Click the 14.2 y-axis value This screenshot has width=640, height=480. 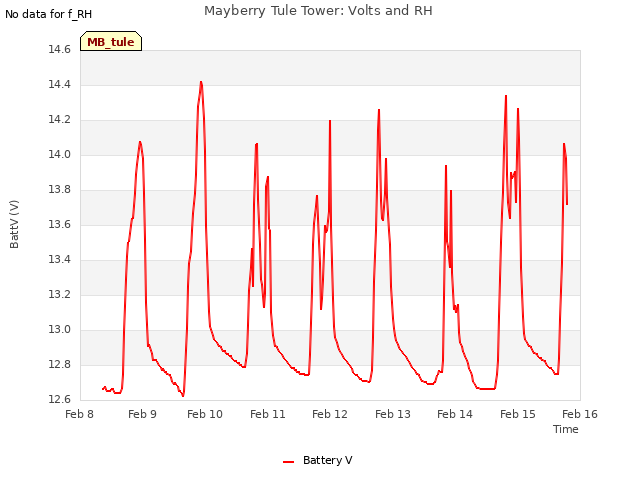click(x=60, y=120)
